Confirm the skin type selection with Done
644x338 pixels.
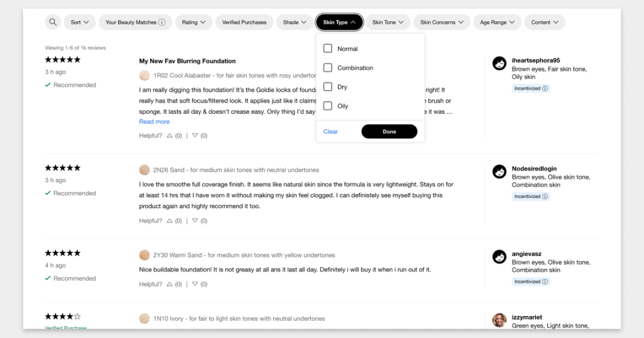pos(389,131)
